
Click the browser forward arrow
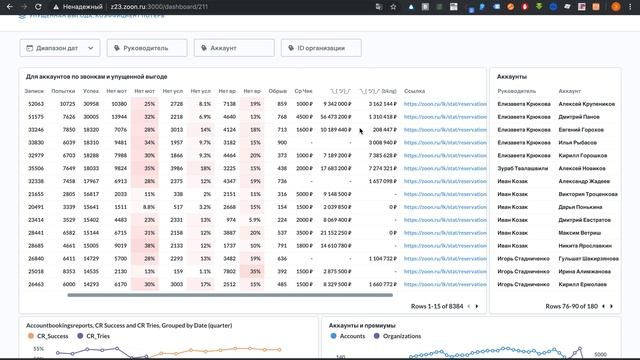pyautogui.click(x=24, y=7)
